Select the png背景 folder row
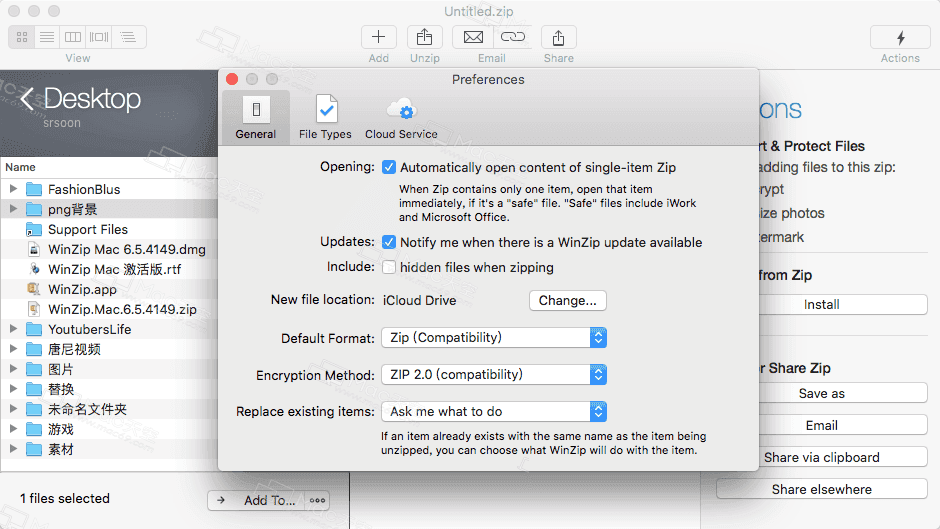 pyautogui.click(x=109, y=209)
